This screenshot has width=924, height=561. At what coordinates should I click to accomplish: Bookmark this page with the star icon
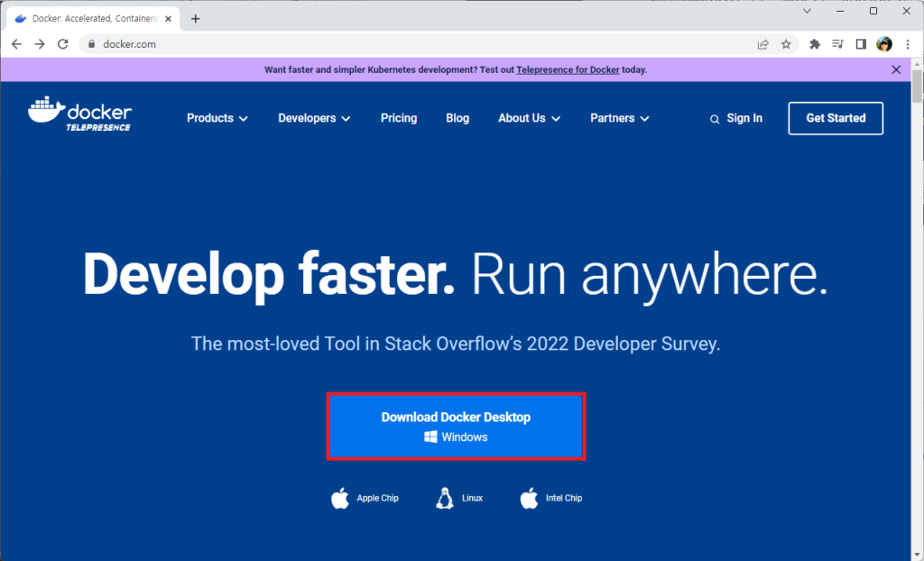(786, 44)
